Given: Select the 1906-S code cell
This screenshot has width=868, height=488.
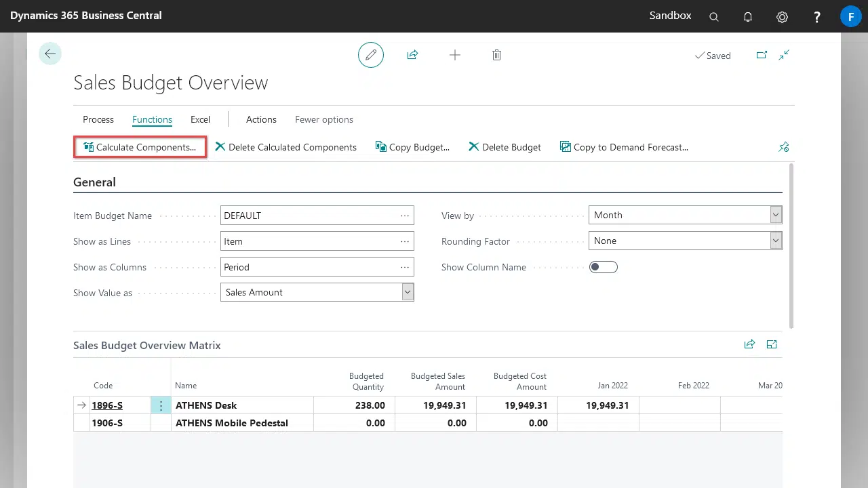Looking at the screenshot, I should click(x=121, y=423).
